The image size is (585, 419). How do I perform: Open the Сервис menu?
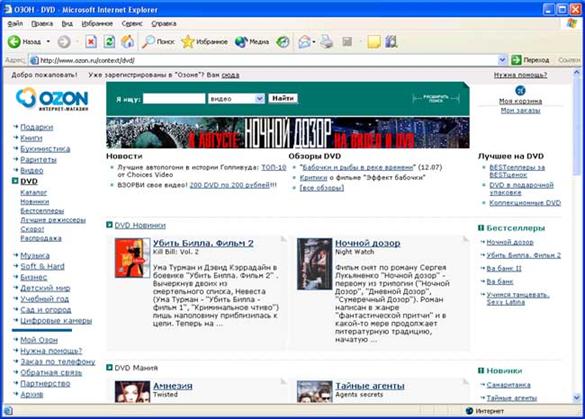[x=132, y=24]
